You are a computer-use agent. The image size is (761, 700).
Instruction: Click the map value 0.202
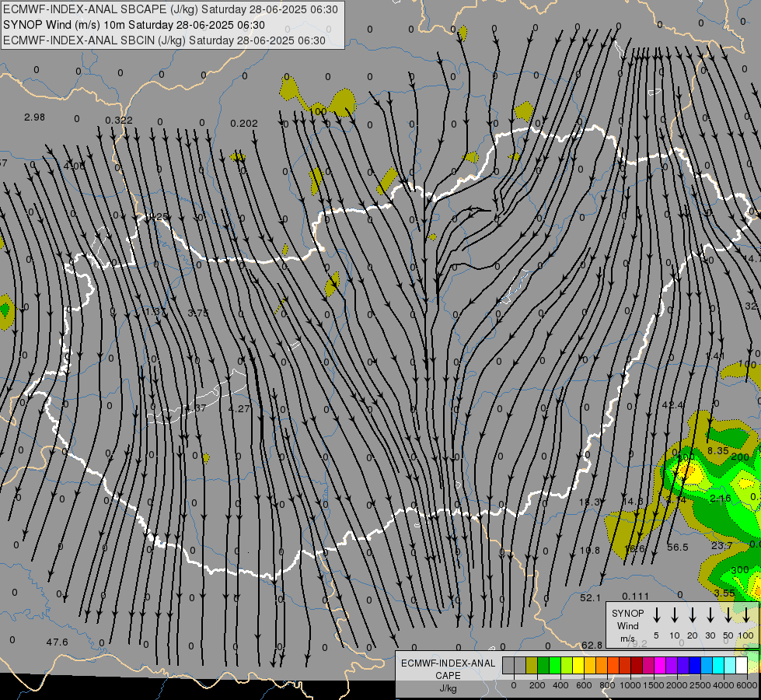244,124
